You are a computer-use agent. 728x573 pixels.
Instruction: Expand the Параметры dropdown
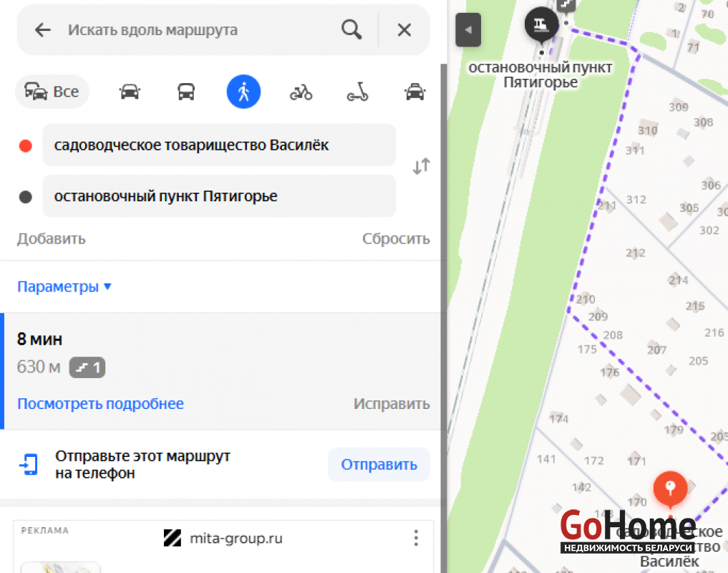coord(64,286)
